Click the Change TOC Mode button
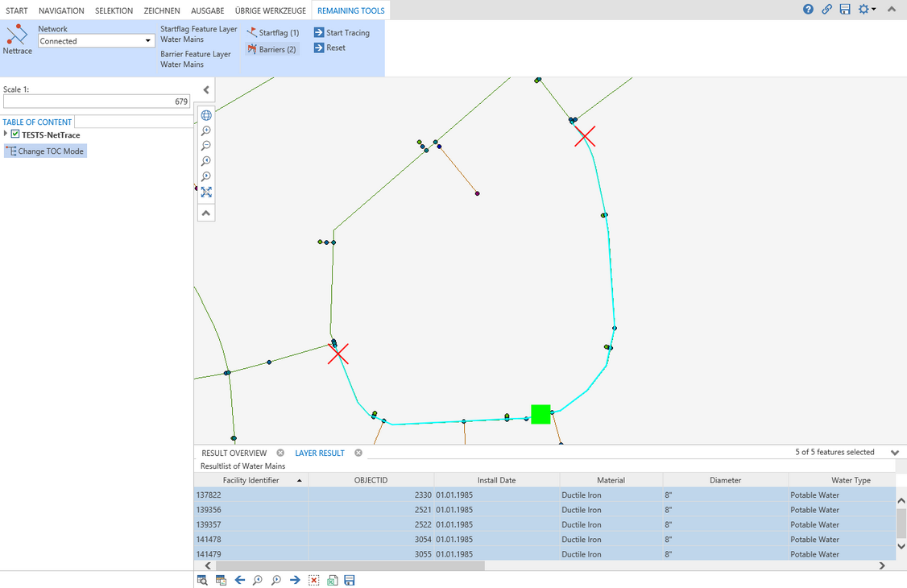 point(45,151)
